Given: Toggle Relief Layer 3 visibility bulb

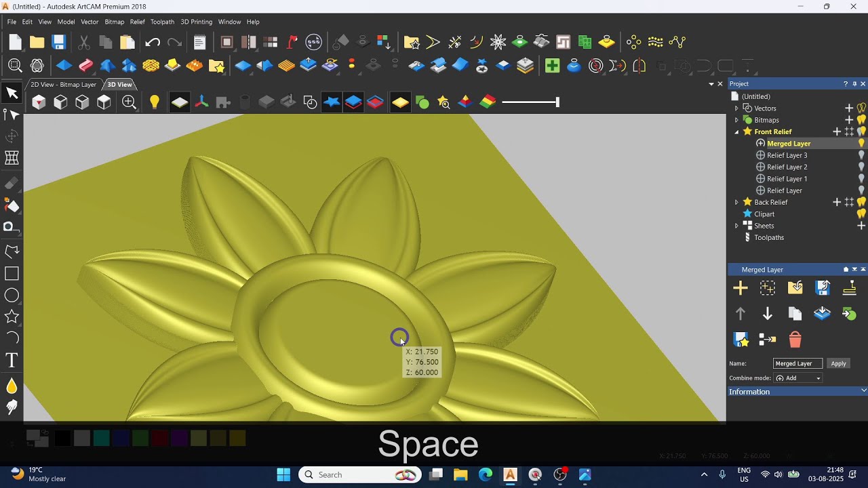Looking at the screenshot, I should [x=861, y=155].
